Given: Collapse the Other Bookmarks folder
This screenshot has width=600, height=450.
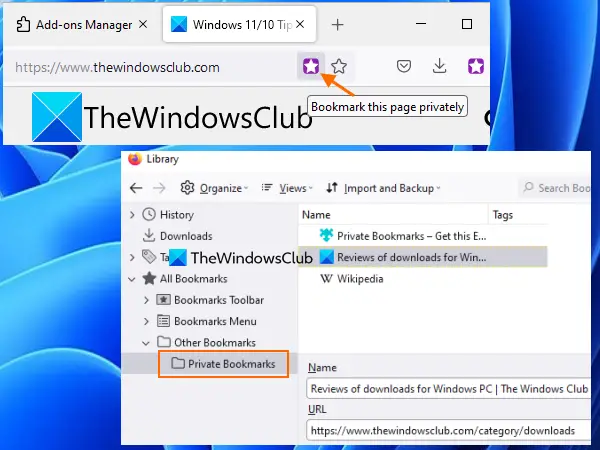Looking at the screenshot, I should (x=146, y=343).
